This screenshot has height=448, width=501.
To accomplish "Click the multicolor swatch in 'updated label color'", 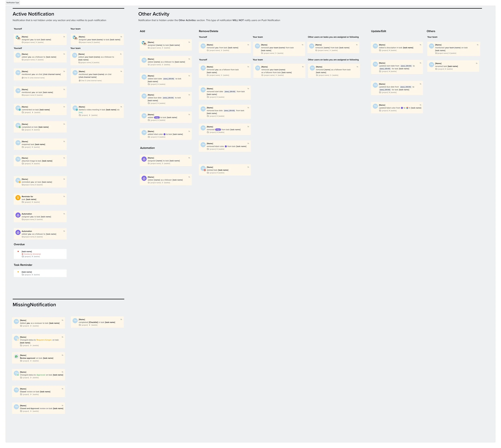I will [407, 108].
